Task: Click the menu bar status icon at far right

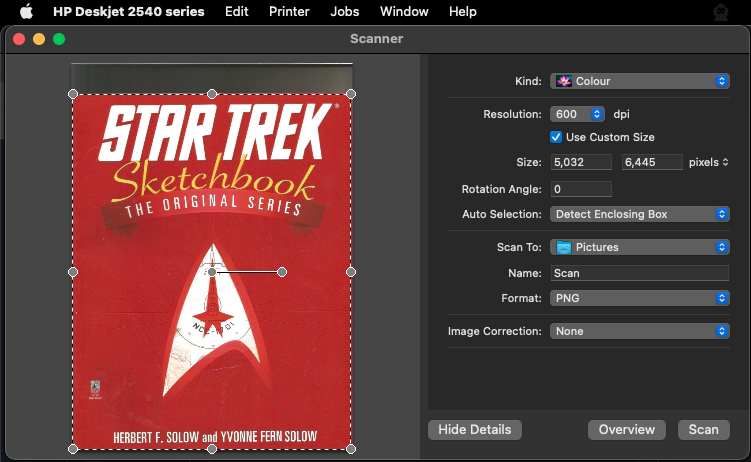Action: click(720, 12)
